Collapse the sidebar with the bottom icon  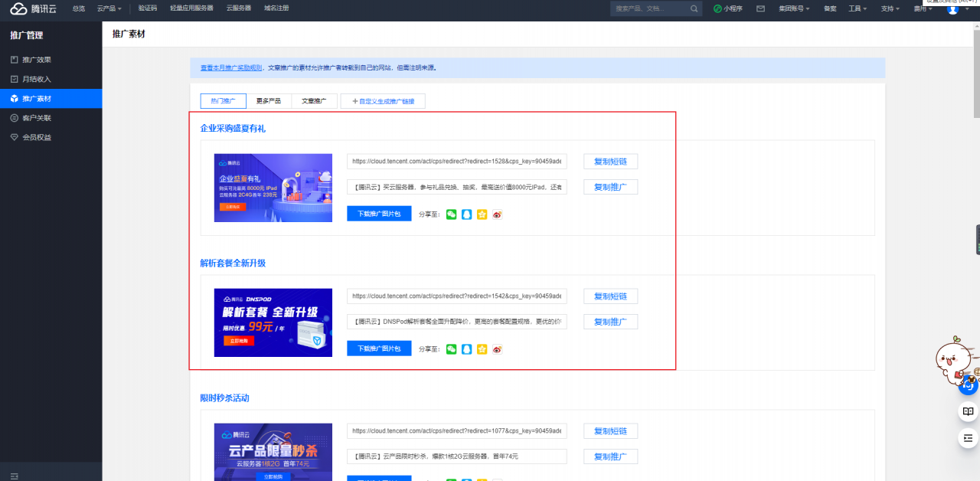coord(15,476)
